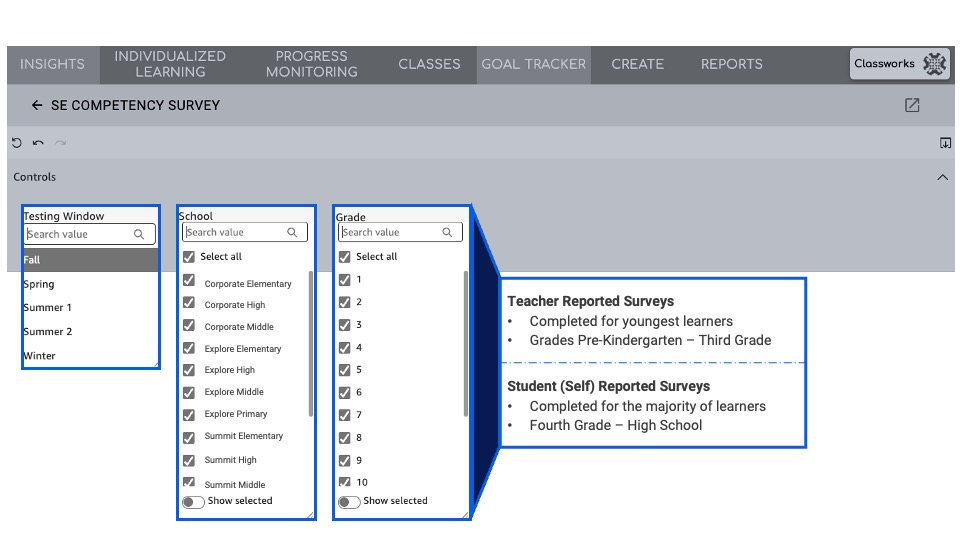Open the external link share icon
The width and height of the screenshot is (960, 540).
click(x=912, y=105)
